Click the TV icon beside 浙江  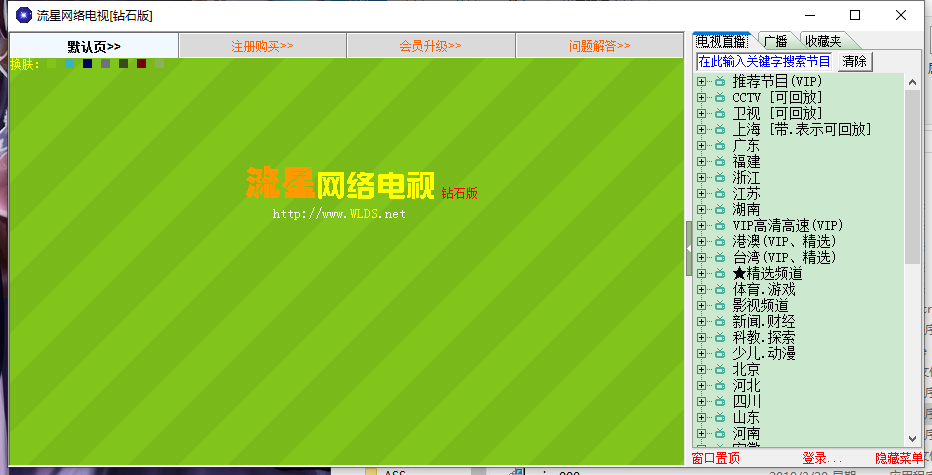coord(720,177)
